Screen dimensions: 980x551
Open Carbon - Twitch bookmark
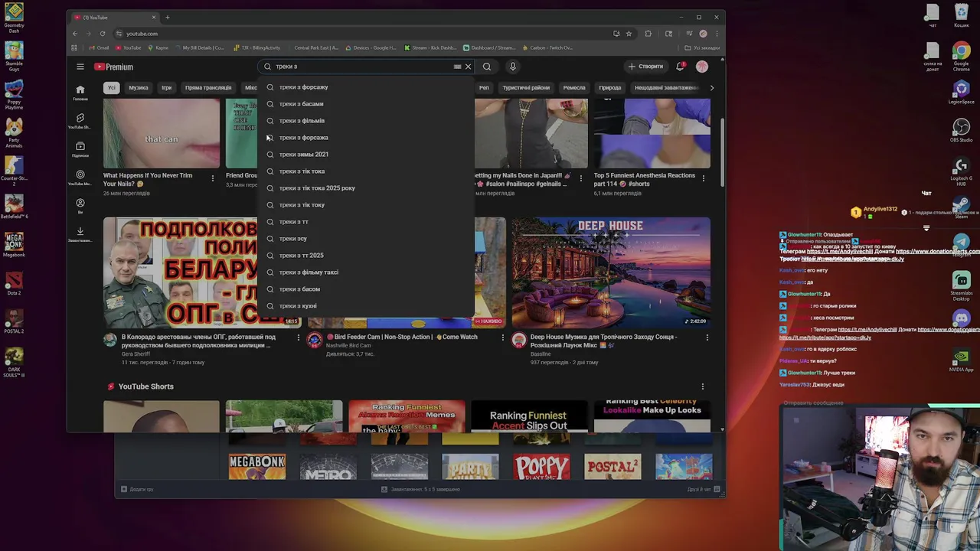(x=547, y=47)
